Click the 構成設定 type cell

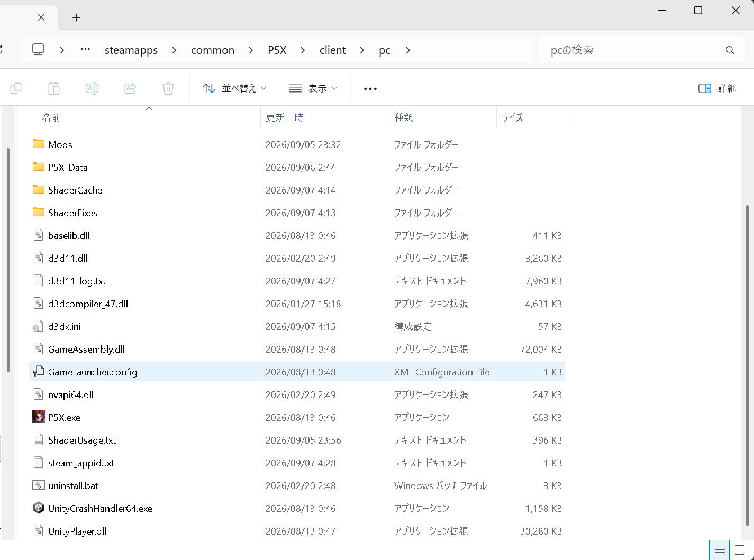(x=413, y=326)
